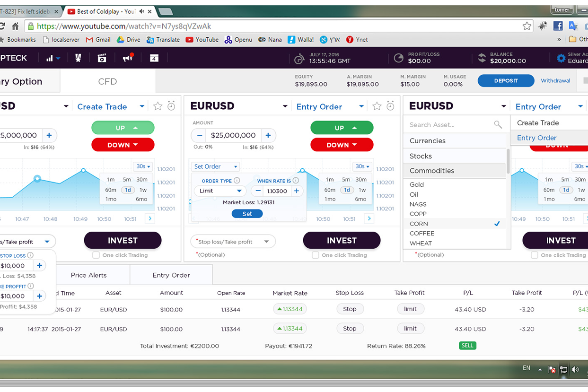Viewport: 588px width, 392px height.
Task: Favorite the first panel with star icon
Action: pos(158,106)
